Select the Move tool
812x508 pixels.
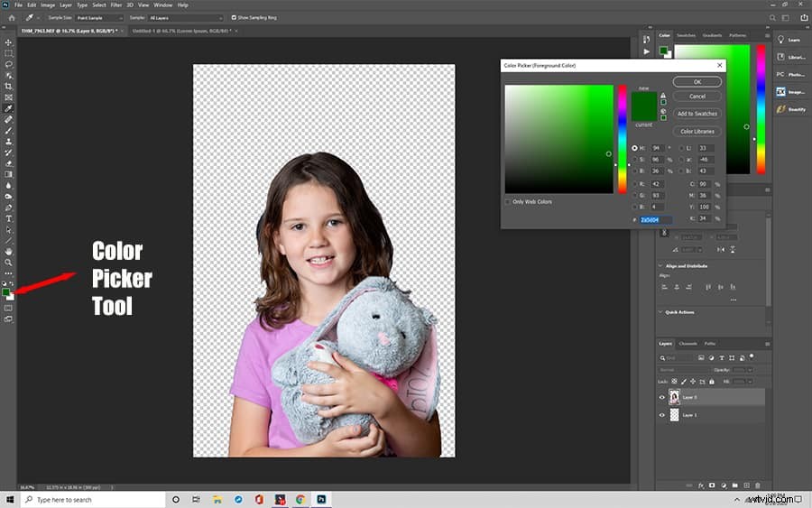pyautogui.click(x=8, y=42)
